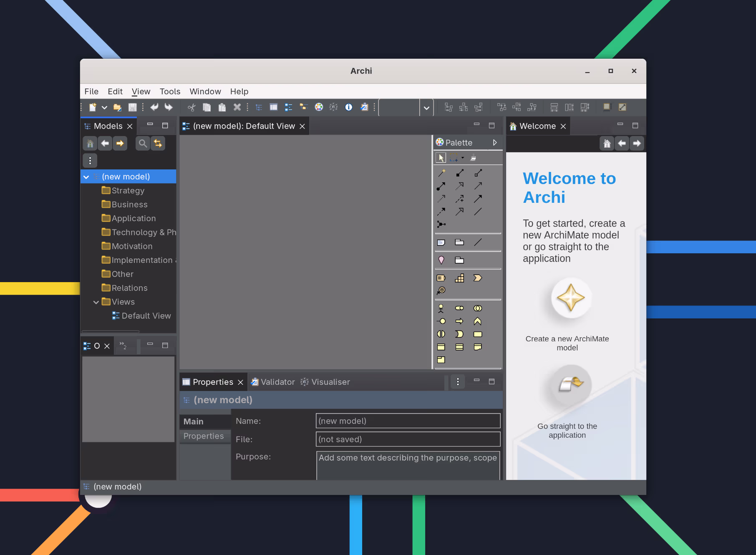
Task: Open the Tools menu
Action: click(x=170, y=91)
